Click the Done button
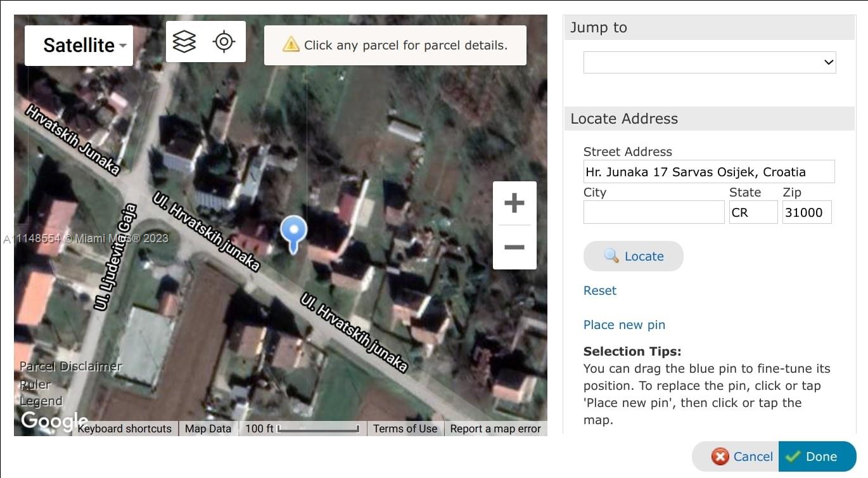This screenshot has height=478, width=868. coord(817,456)
